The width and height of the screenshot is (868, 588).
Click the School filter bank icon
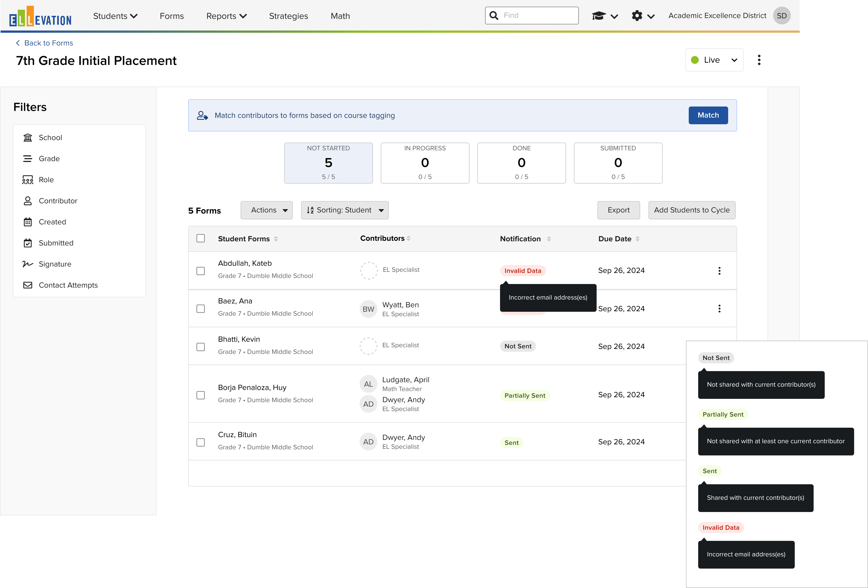[x=28, y=137]
